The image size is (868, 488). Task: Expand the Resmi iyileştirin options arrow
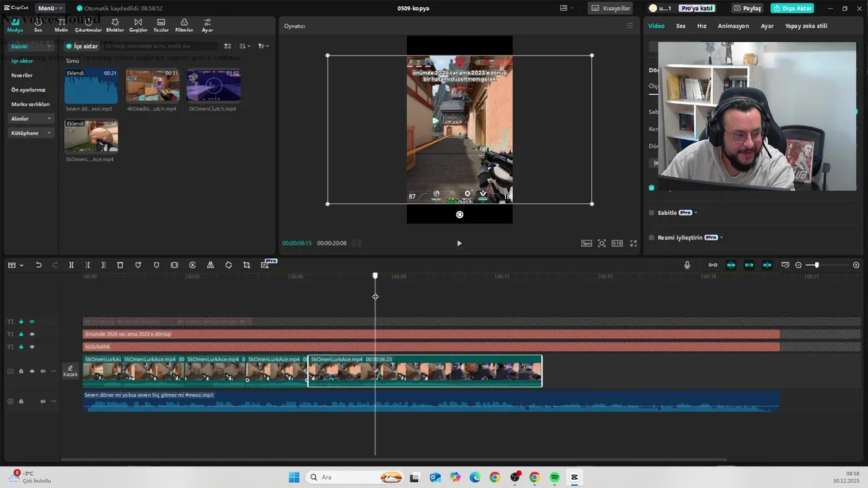(x=722, y=238)
